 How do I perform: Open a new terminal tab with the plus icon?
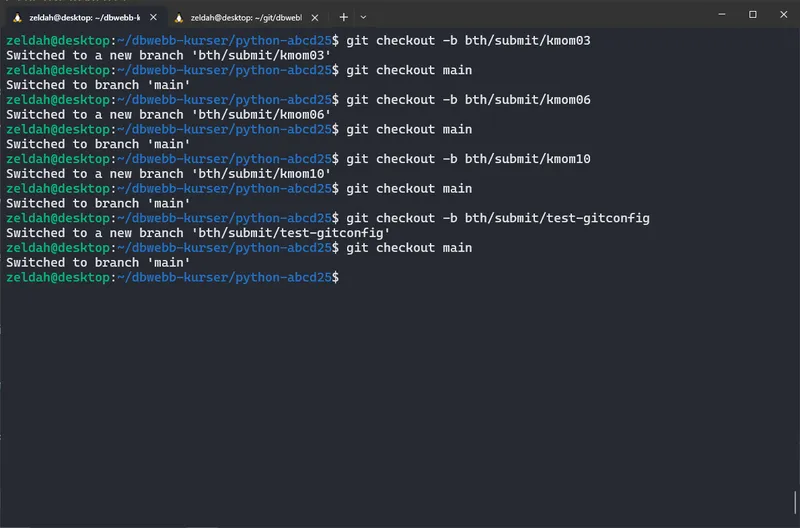pos(343,16)
